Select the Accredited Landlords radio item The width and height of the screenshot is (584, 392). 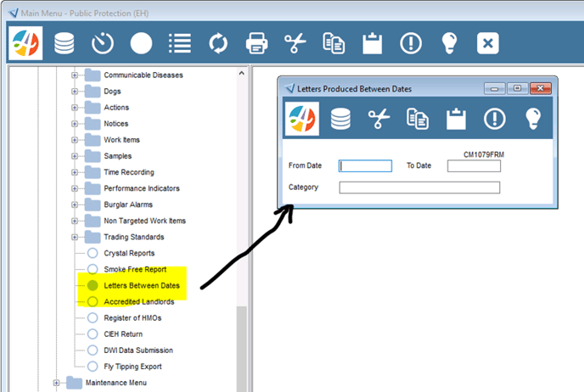click(x=93, y=301)
